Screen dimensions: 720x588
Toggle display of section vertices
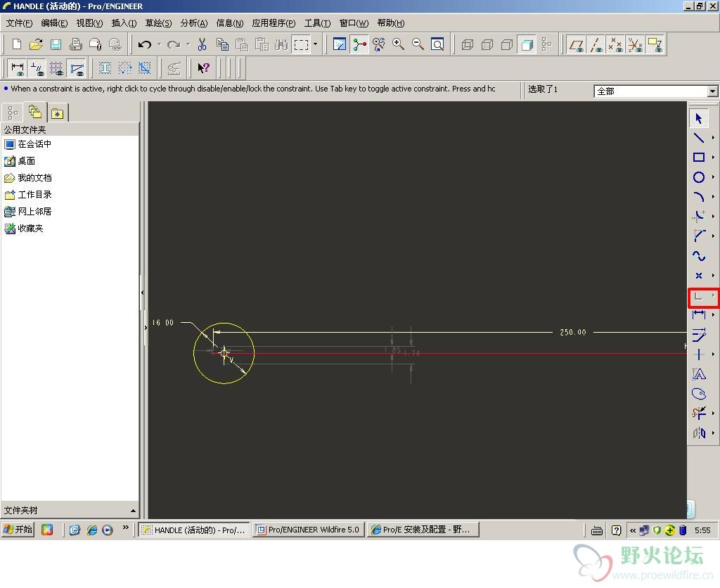pyautogui.click(x=77, y=68)
